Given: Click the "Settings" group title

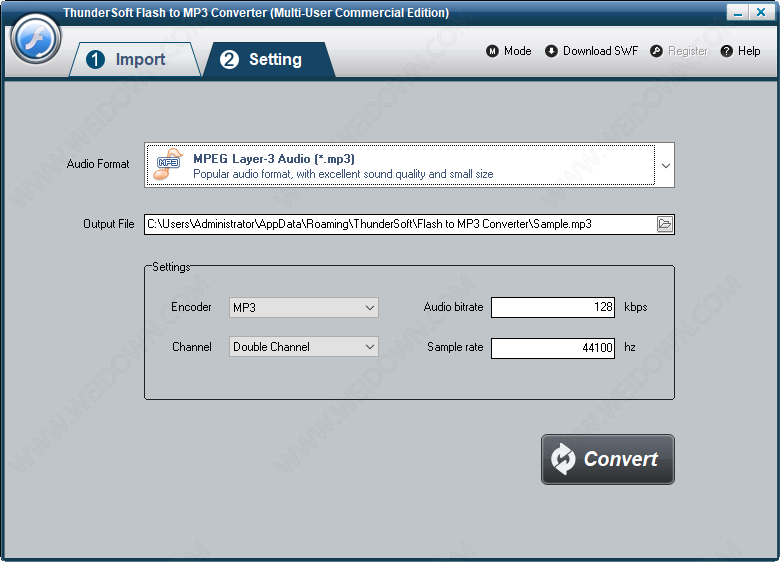Looking at the screenshot, I should point(171,267).
